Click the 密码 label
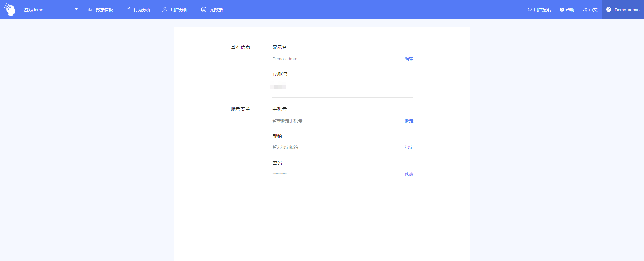Viewport: 644px width, 261px height. click(x=277, y=163)
